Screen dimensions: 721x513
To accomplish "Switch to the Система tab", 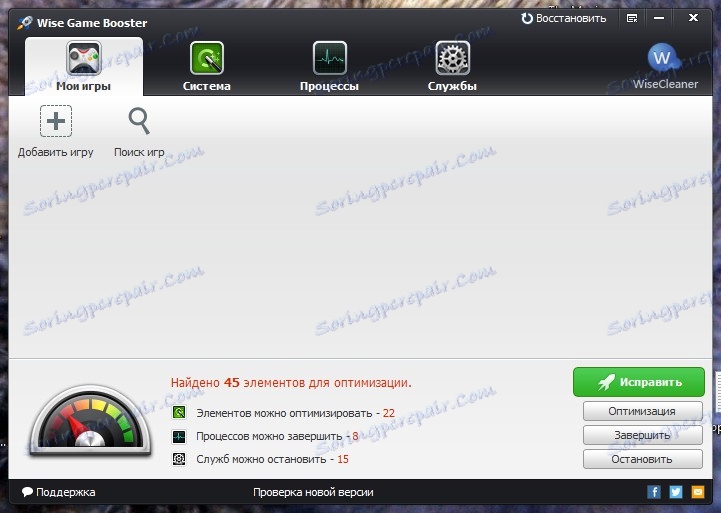I will [206, 66].
